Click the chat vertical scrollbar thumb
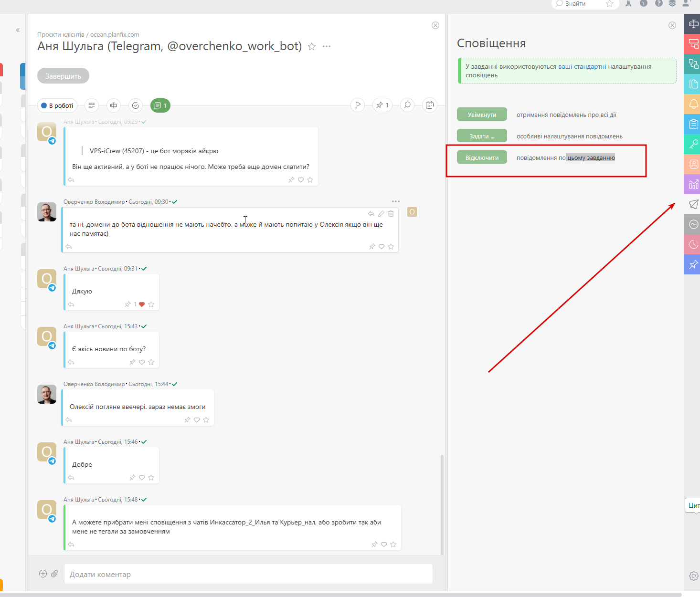700x597 pixels. 442,504
